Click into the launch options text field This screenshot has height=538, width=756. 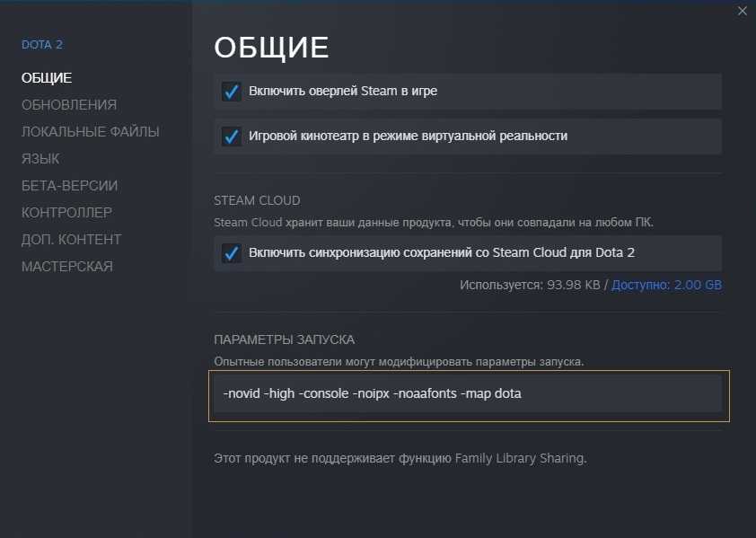click(467, 393)
